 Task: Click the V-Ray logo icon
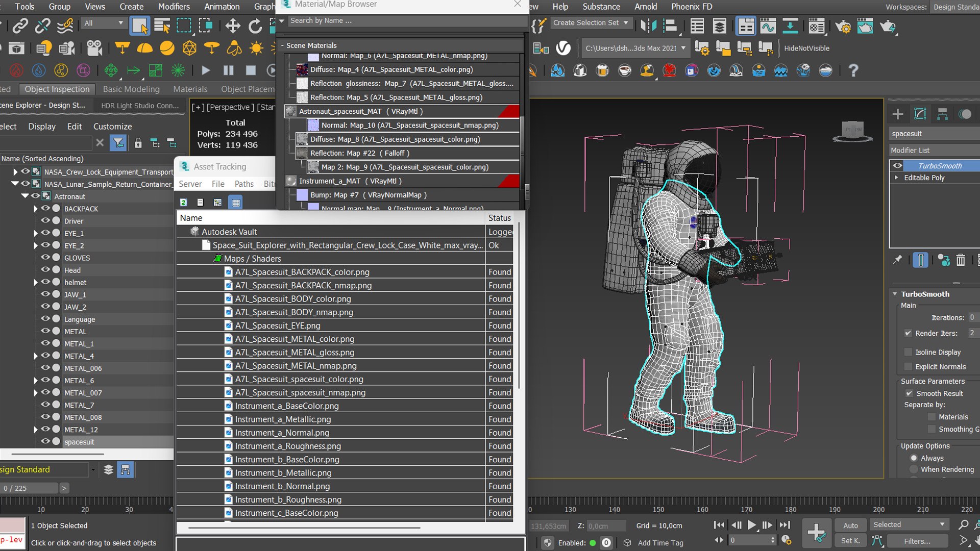[563, 48]
